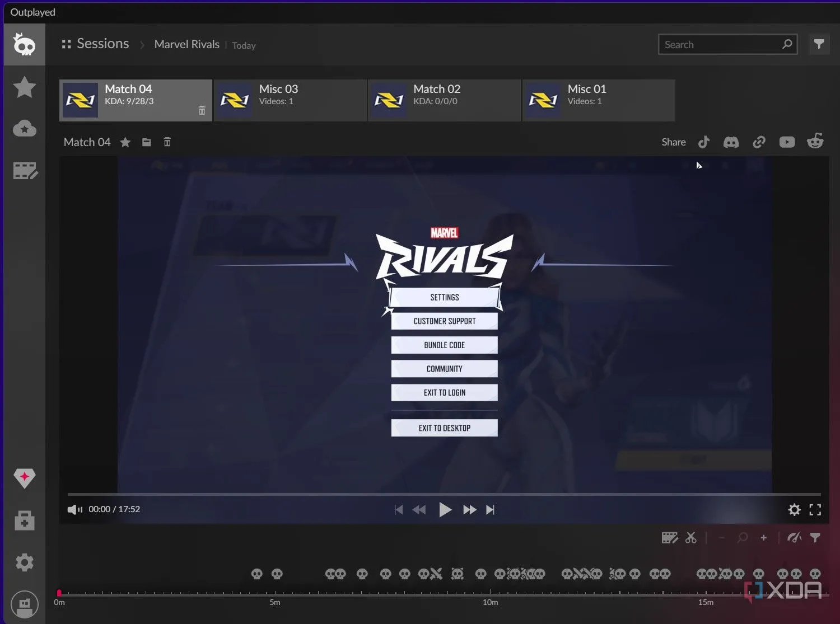Share clip to Discord
840x624 pixels.
[x=731, y=142]
